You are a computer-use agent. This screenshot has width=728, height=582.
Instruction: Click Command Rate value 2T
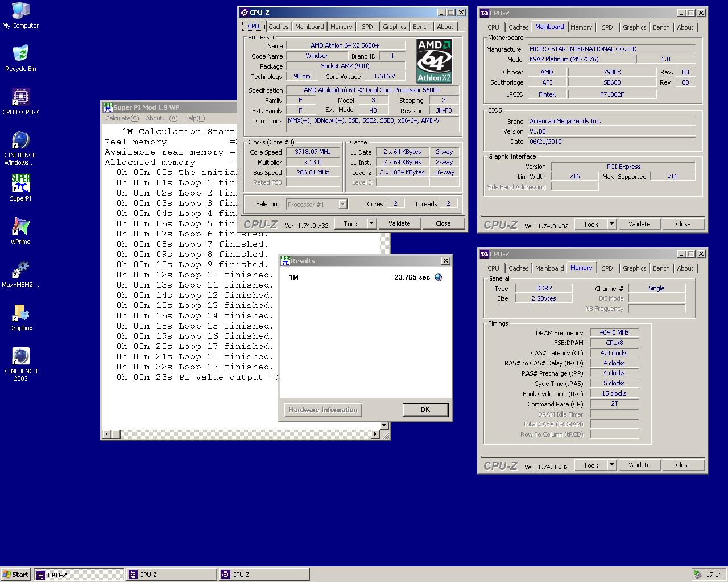click(614, 404)
